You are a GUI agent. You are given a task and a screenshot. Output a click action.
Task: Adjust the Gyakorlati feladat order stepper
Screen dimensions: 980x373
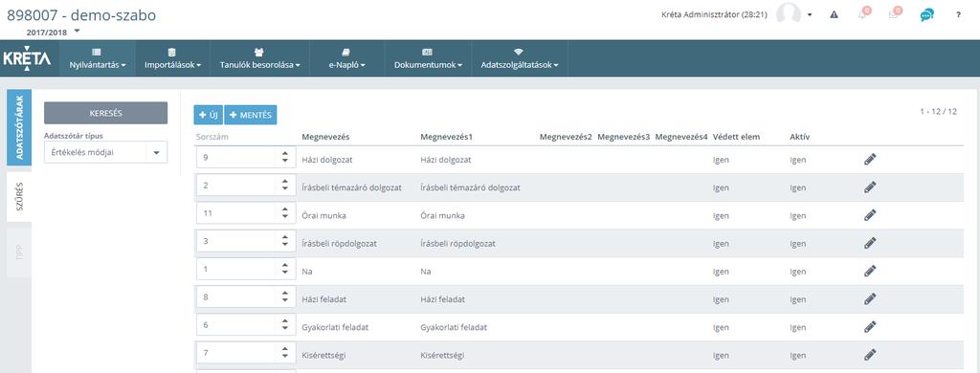click(x=285, y=325)
